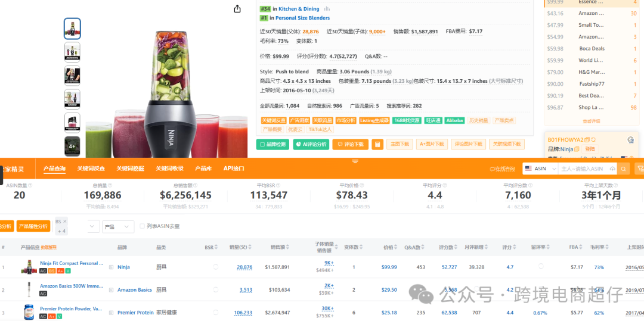
Task: Open 查看详细 link under seller list
Action: tap(591, 121)
